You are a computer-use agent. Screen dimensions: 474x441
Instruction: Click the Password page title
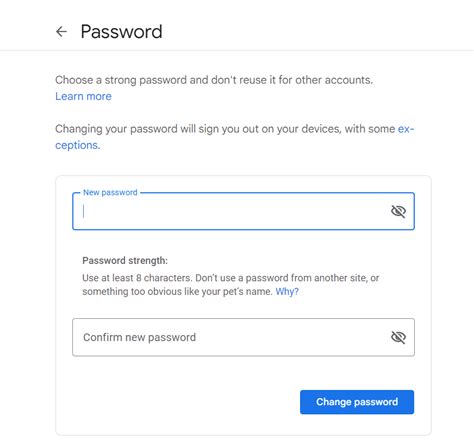[x=121, y=32]
